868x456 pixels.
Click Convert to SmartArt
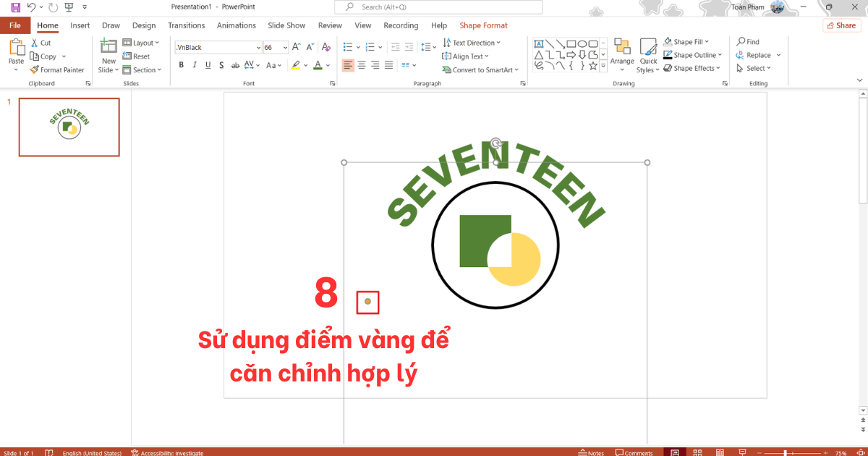(x=480, y=70)
